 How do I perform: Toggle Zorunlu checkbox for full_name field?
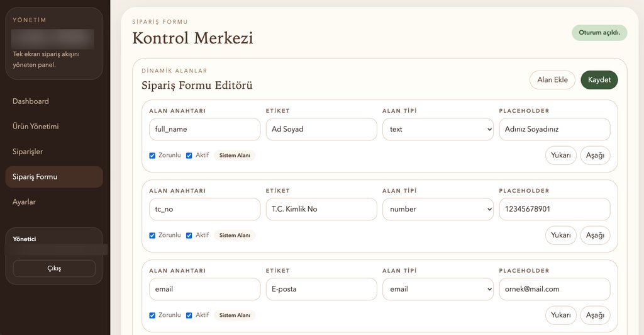(x=152, y=156)
